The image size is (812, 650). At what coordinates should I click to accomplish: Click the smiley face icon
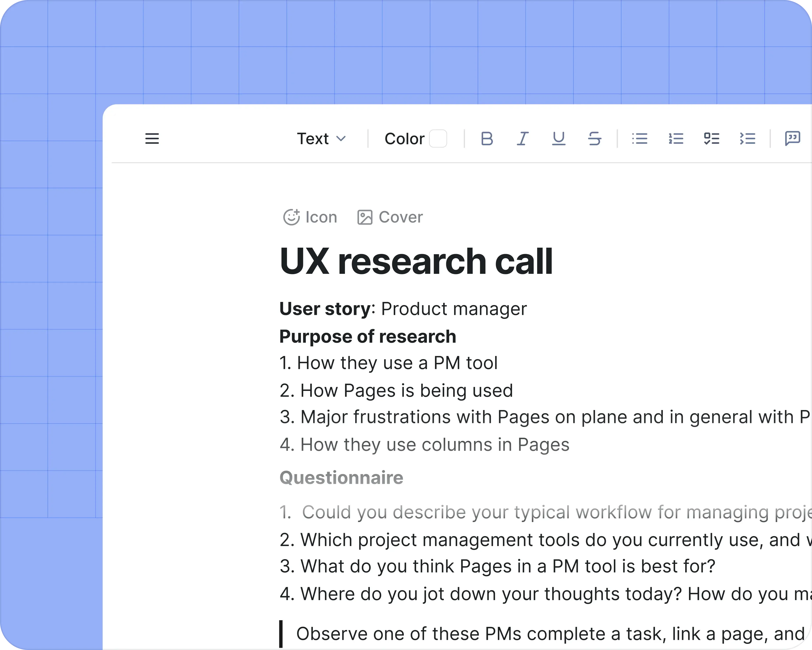291,217
